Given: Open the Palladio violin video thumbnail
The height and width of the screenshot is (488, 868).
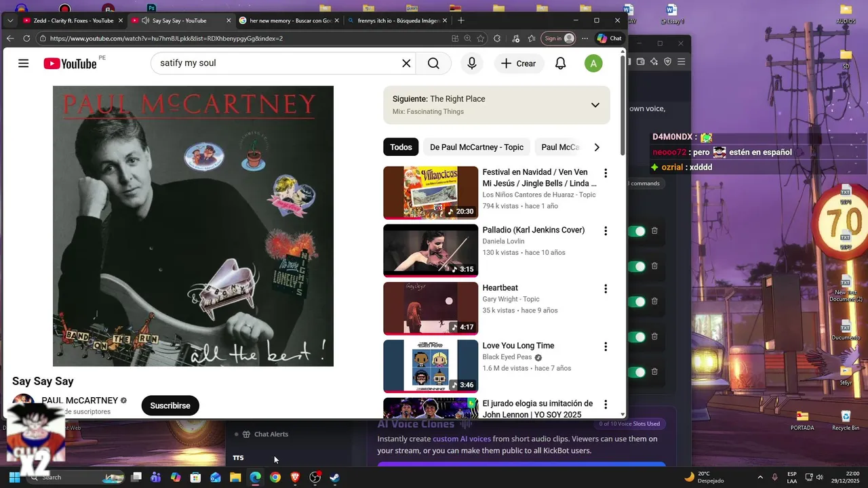Looking at the screenshot, I should click(431, 251).
